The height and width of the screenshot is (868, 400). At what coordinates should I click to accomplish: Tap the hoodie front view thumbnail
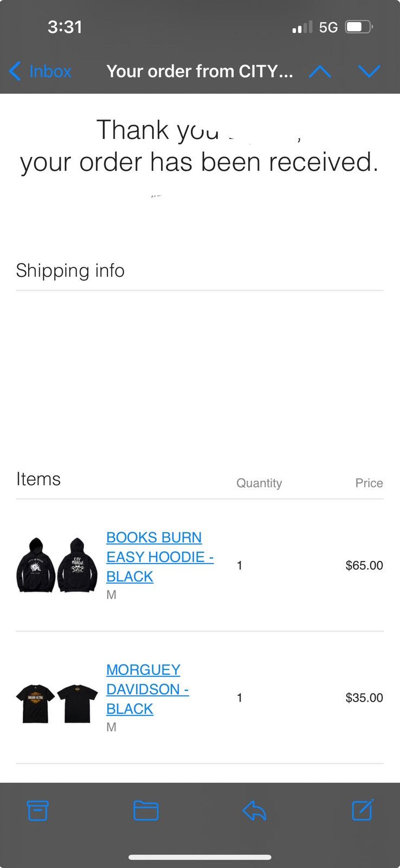click(x=36, y=565)
